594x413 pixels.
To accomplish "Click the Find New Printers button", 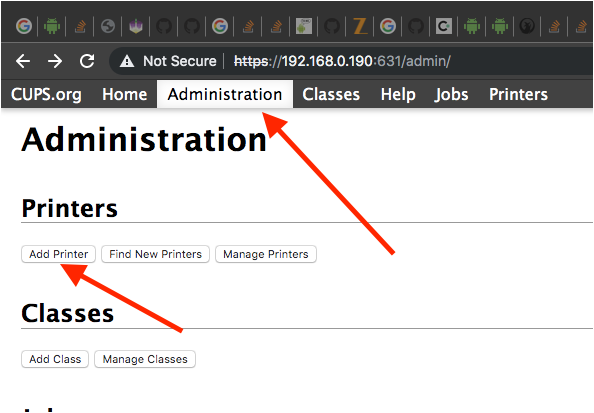I will (155, 254).
